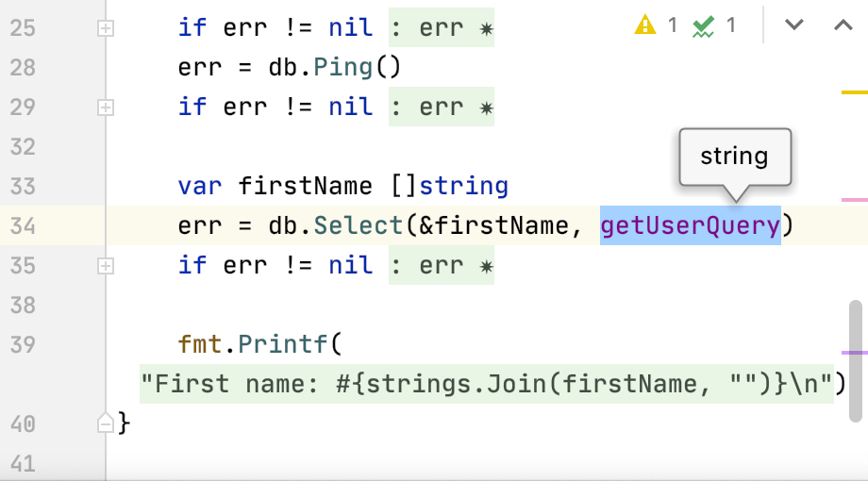This screenshot has width=868, height=481.
Task: Click the Select method call
Action: point(359,225)
